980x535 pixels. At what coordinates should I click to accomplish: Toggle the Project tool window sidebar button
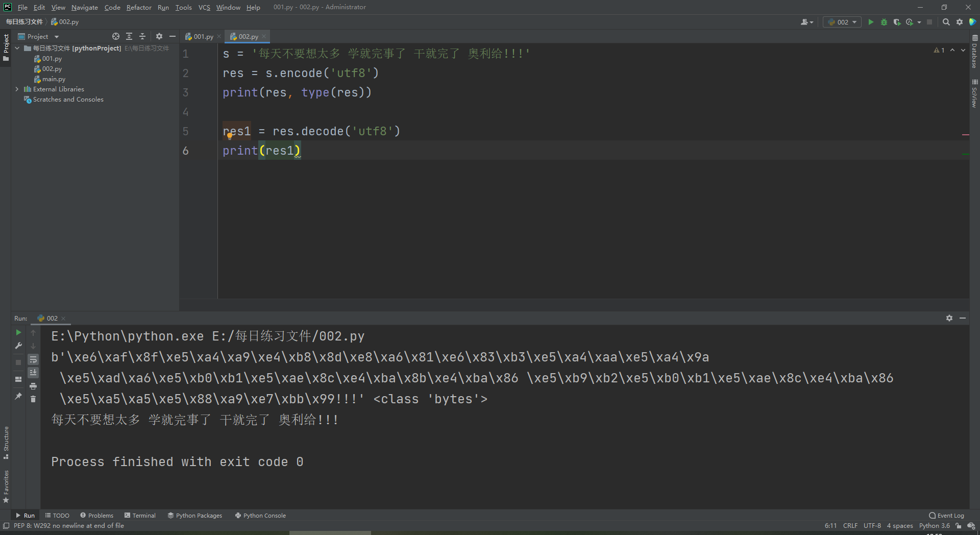pos(6,47)
